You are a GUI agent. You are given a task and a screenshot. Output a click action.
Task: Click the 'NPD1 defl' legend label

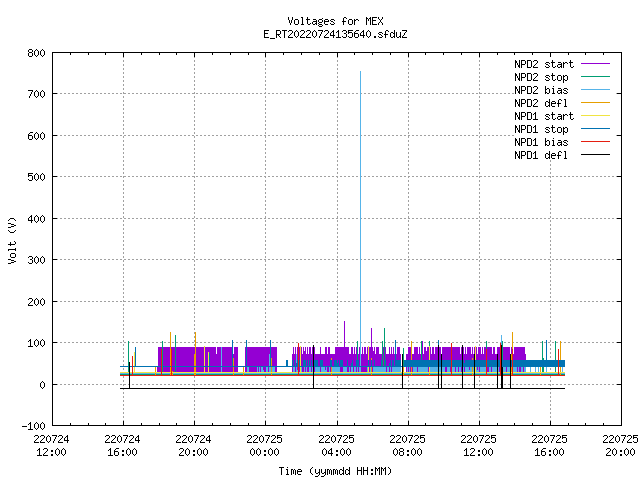coord(541,155)
